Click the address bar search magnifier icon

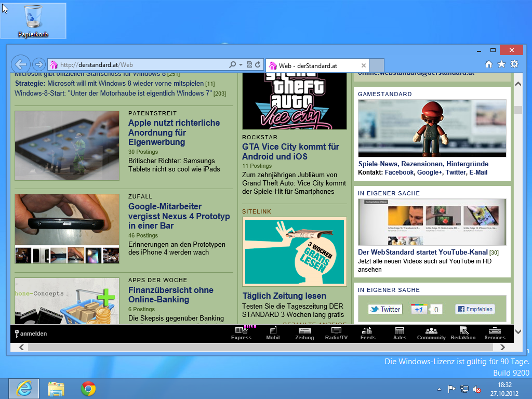[x=232, y=64]
